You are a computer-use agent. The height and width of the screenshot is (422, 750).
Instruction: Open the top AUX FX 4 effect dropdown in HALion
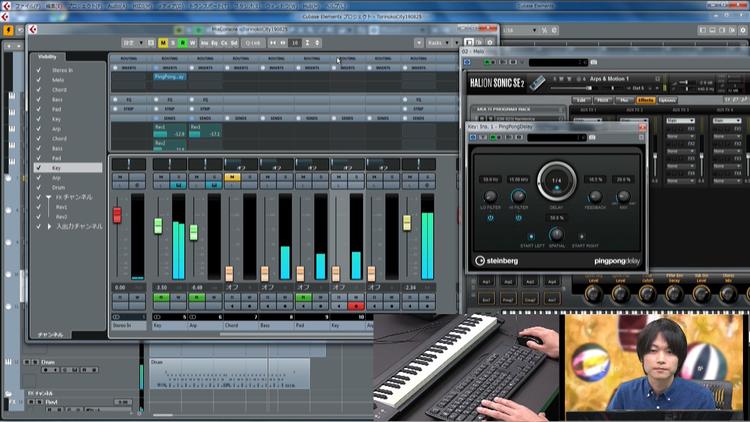pyautogui.click(x=727, y=121)
